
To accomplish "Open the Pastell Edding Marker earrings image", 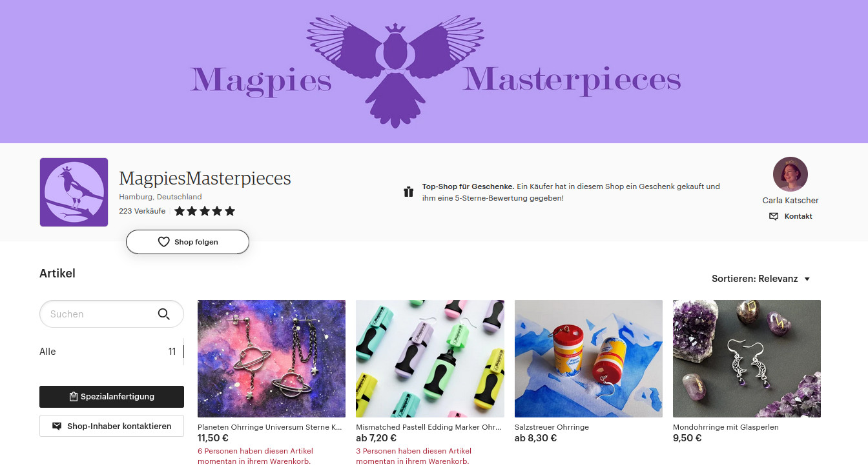I will [429, 359].
